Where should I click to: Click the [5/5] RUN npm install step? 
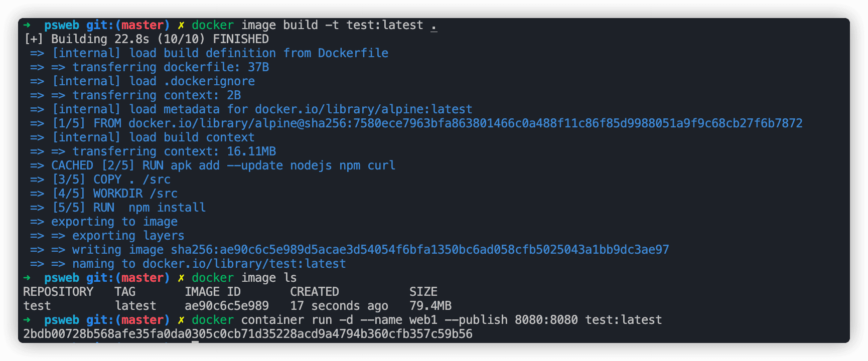click(x=129, y=208)
